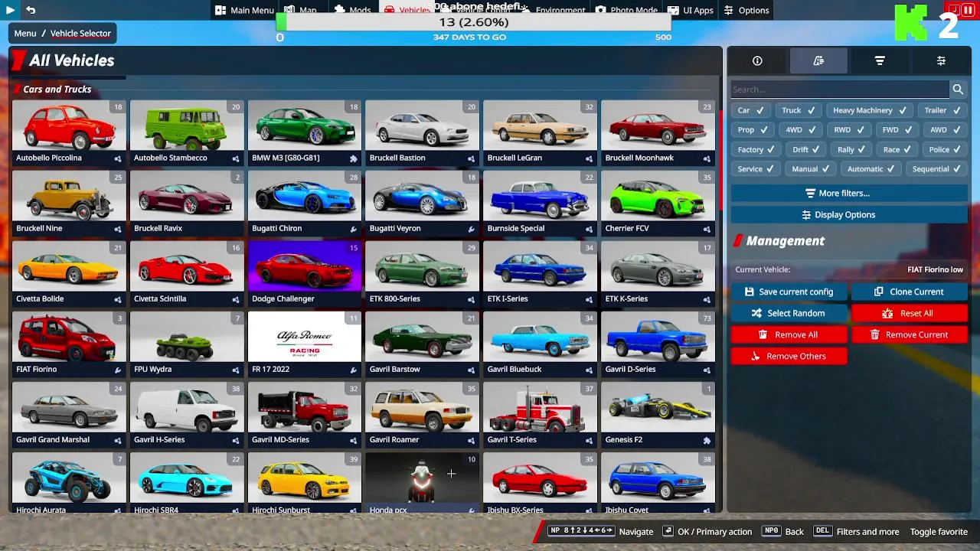
Task: Toggle the Drift filter checkbox
Action: coord(807,149)
